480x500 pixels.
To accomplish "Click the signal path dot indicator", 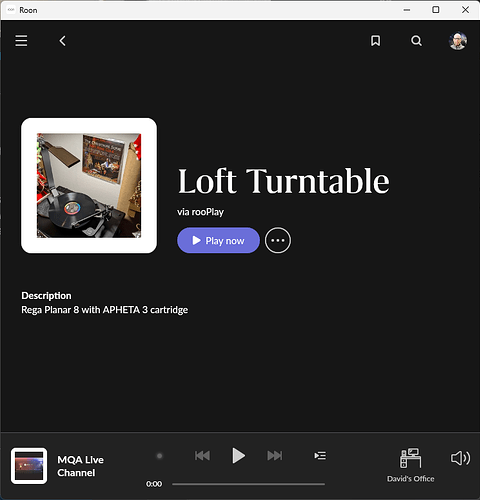I will 159,456.
